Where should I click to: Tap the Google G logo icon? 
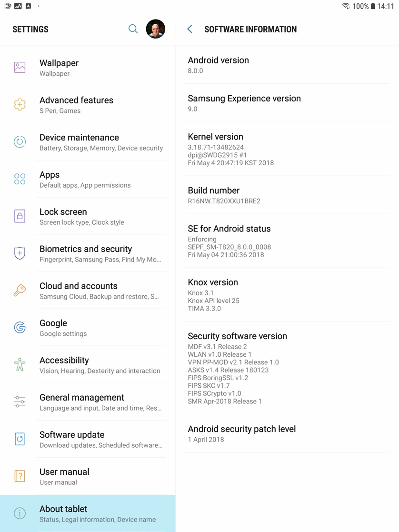[x=20, y=327]
